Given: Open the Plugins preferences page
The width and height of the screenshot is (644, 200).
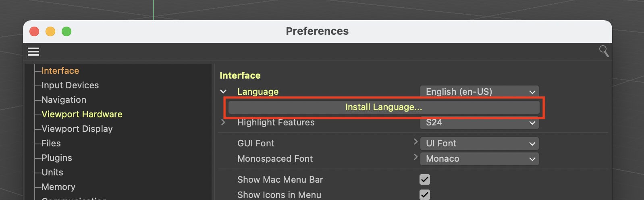Looking at the screenshot, I should [x=57, y=158].
